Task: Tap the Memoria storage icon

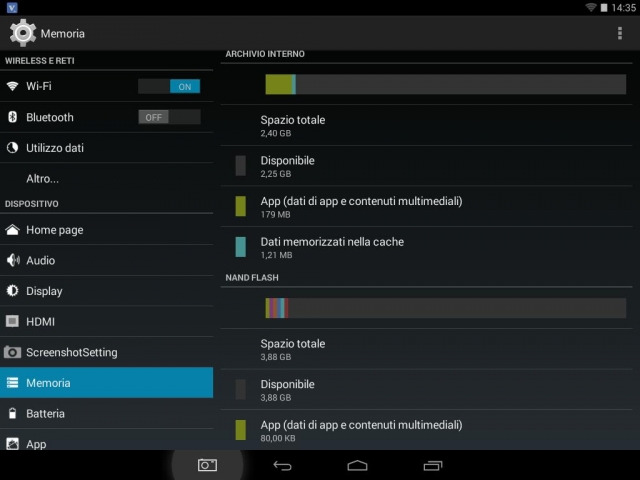Action: click(13, 382)
